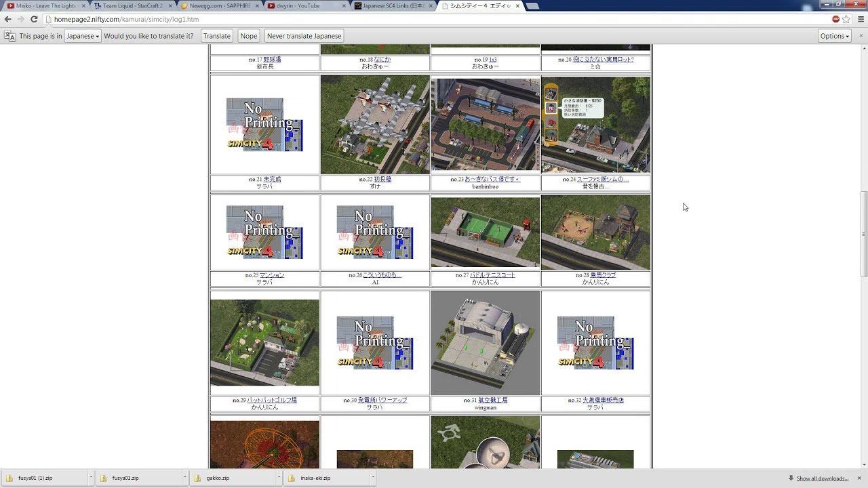Image resolution: width=868 pixels, height=488 pixels.
Task: Open the translate Options dropdown
Action: click(835, 36)
